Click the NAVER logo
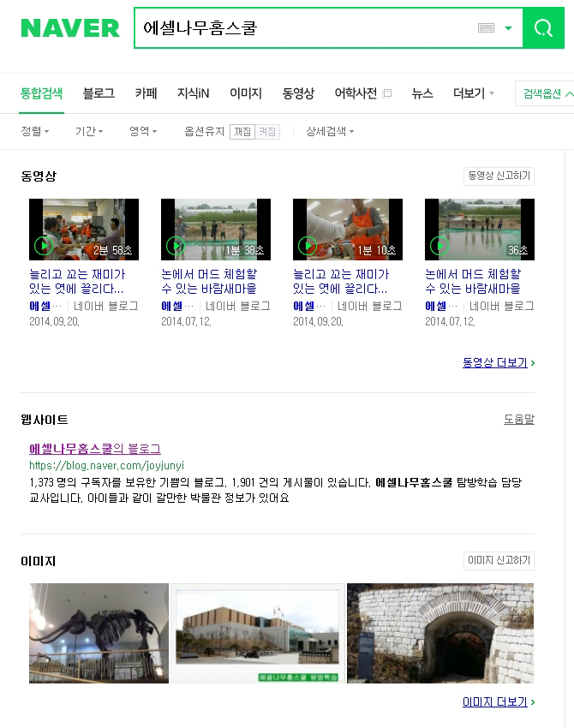Screen dimensions: 574x728 [x=70, y=28]
